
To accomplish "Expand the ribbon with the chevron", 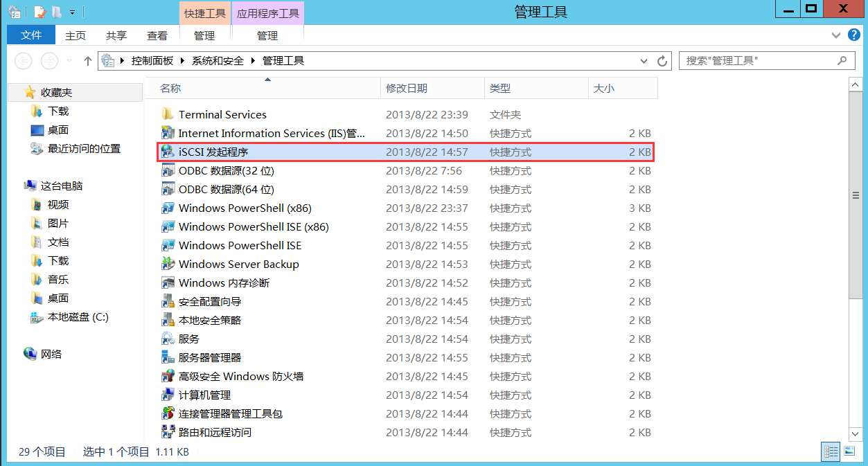I will 835,35.
